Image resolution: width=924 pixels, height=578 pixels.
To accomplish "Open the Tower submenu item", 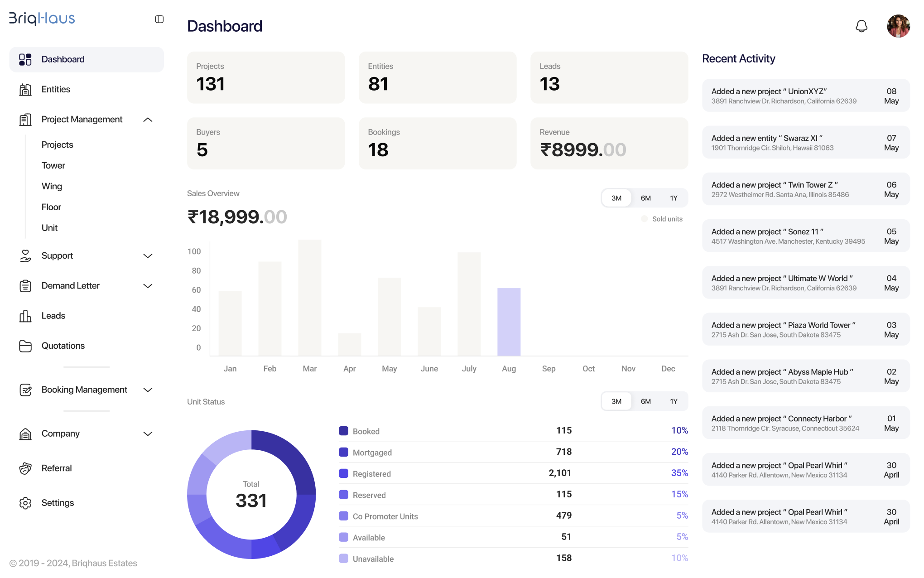I will tap(53, 166).
